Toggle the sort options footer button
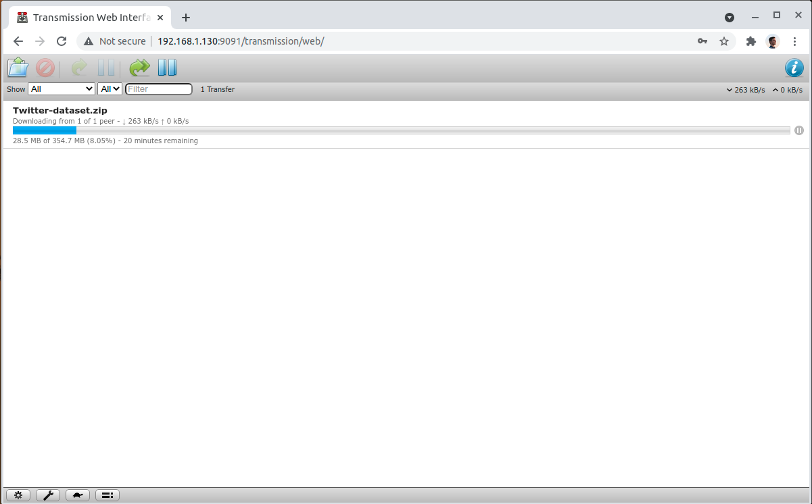Viewport: 812px width, 504px height. pos(107,495)
